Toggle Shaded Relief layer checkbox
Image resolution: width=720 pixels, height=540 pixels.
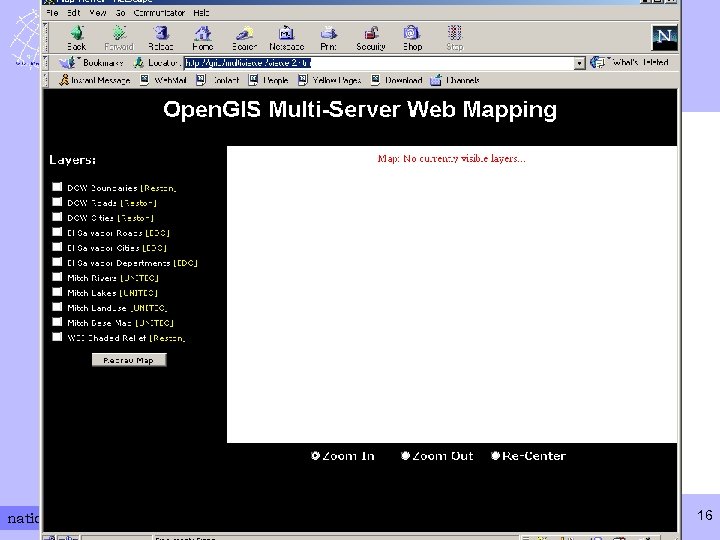(57, 337)
